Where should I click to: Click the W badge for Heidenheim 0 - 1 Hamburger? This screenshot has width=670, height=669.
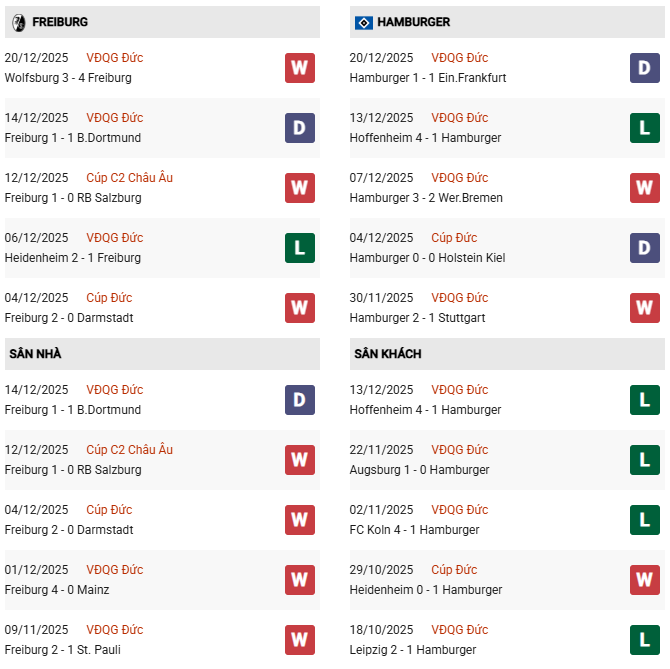click(645, 580)
